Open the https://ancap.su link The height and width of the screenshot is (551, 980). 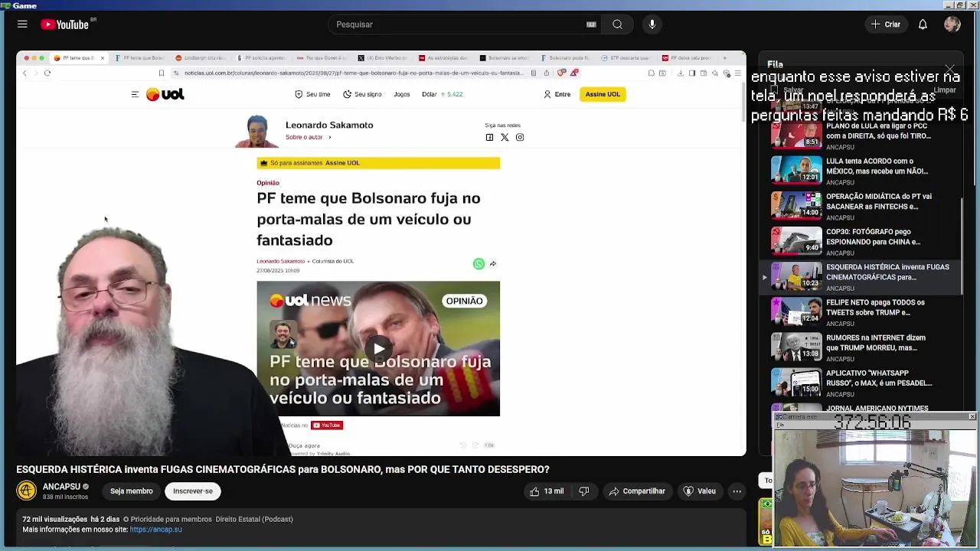coord(156,530)
